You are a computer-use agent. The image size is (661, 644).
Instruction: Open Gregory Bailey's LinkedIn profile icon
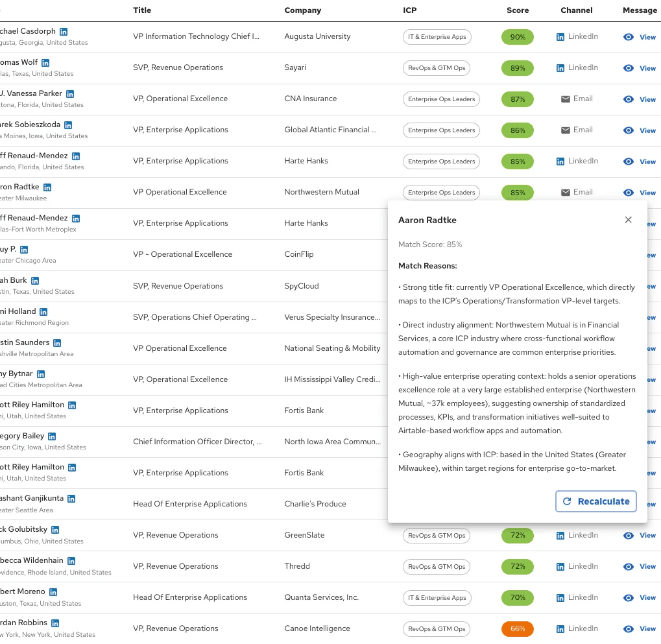[52, 436]
